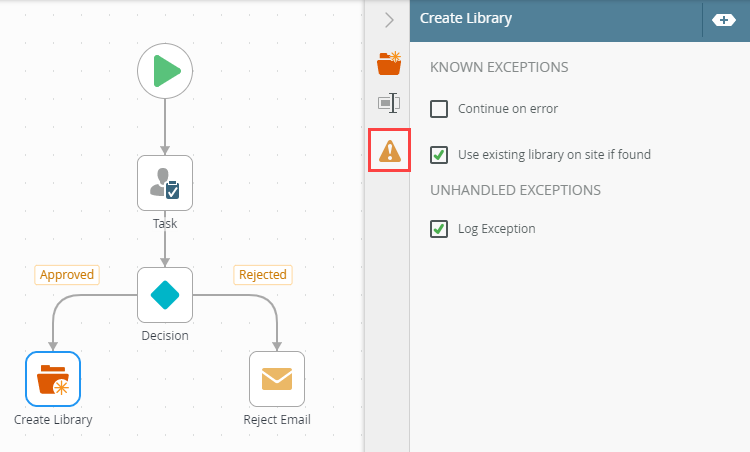This screenshot has width=750, height=452.
Task: Click the Create Library panel title
Action: pos(466,19)
